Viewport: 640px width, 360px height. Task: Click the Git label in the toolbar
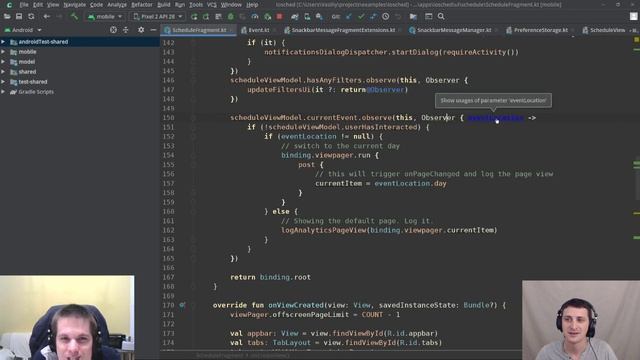(336, 17)
